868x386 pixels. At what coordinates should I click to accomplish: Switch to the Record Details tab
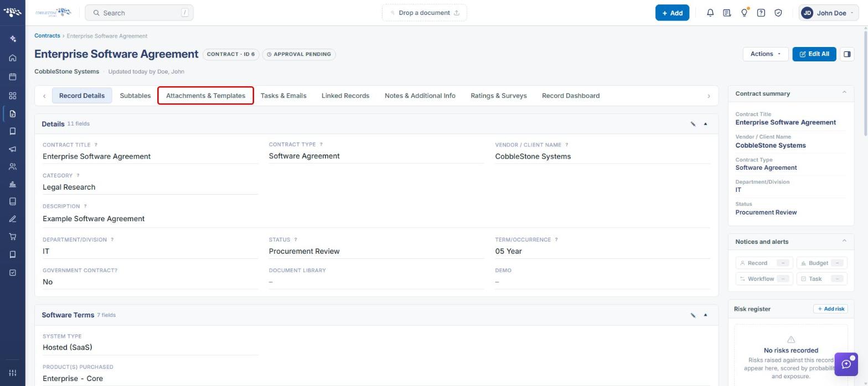click(82, 96)
